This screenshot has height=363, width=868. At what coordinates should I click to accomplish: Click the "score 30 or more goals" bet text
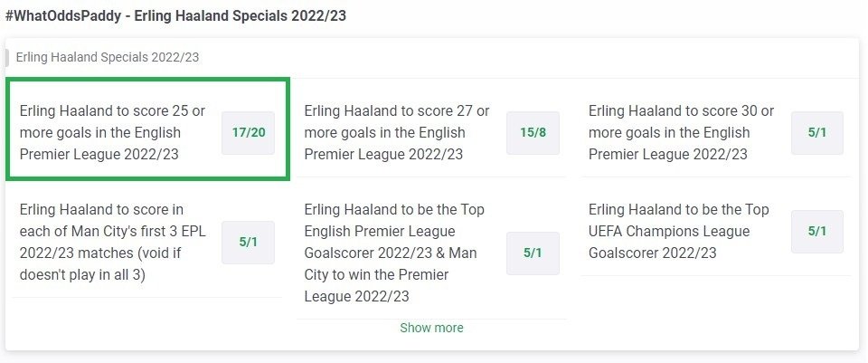(681, 132)
